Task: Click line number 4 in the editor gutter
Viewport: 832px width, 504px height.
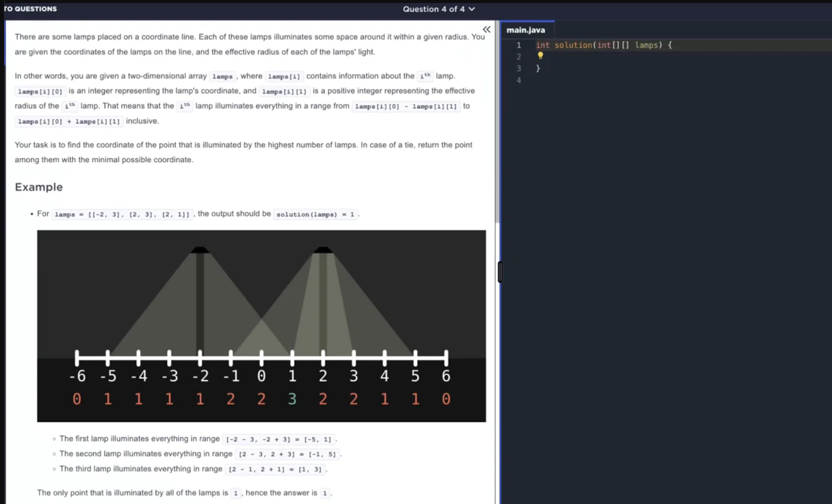Action: (519, 81)
